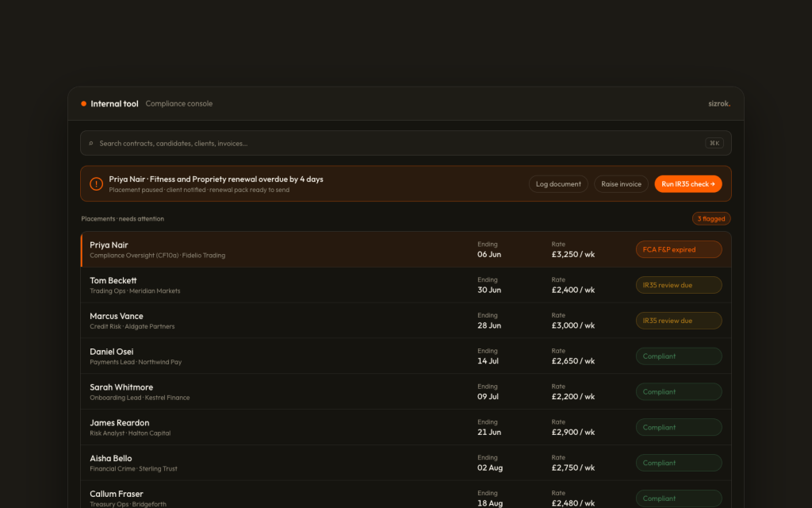Select the Callum Fraser placement name
This screenshot has height=508, width=812.
117,494
